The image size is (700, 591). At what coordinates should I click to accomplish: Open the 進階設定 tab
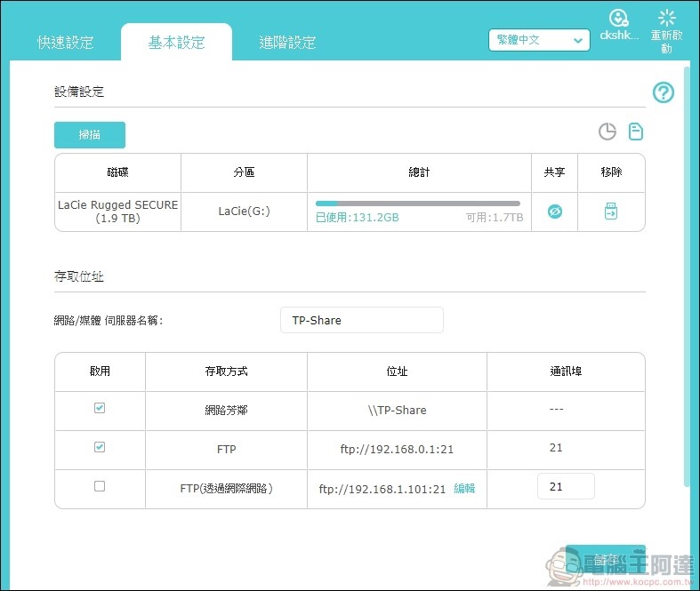click(287, 43)
